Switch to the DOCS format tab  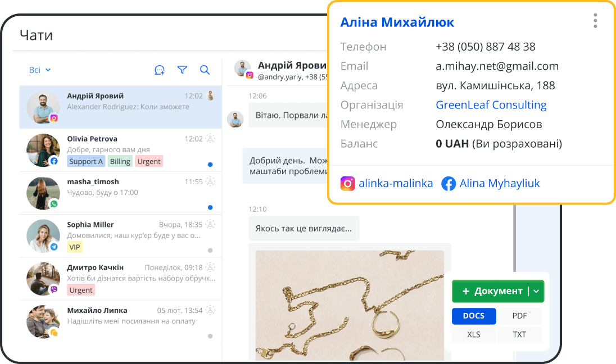tap(474, 316)
